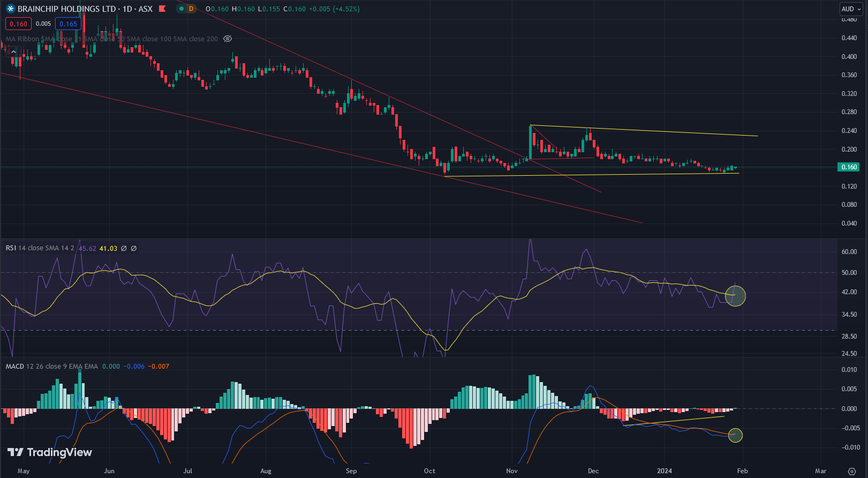This screenshot has height=478, width=868.
Task: Click the orange D delayed-data indicator
Action: point(191,9)
